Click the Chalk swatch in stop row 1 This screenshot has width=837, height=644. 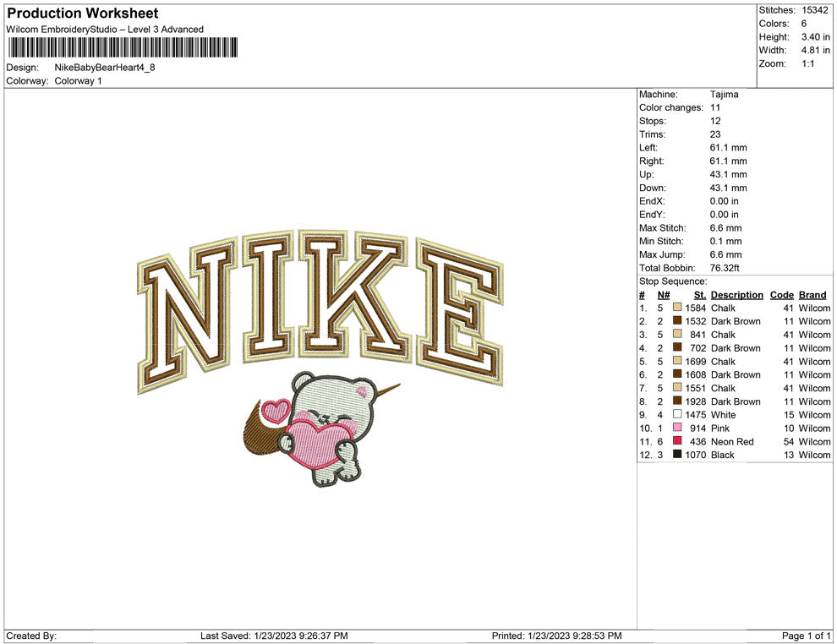point(677,308)
